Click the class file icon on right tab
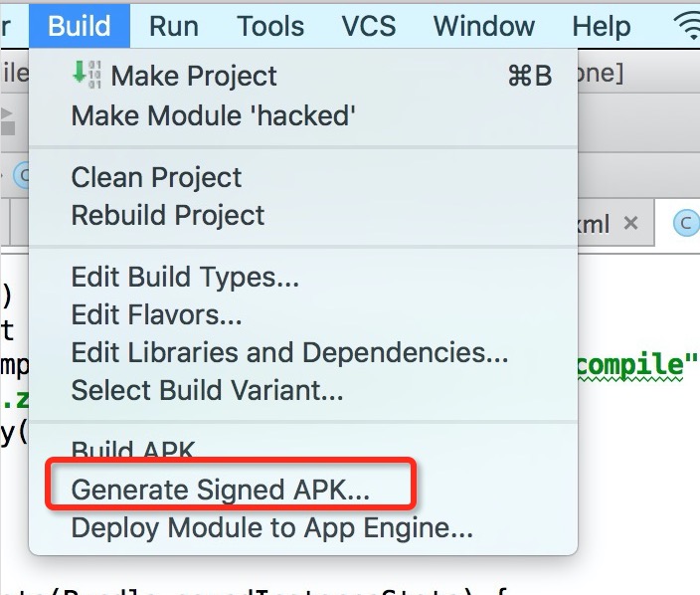This screenshot has height=595, width=700. click(x=685, y=225)
